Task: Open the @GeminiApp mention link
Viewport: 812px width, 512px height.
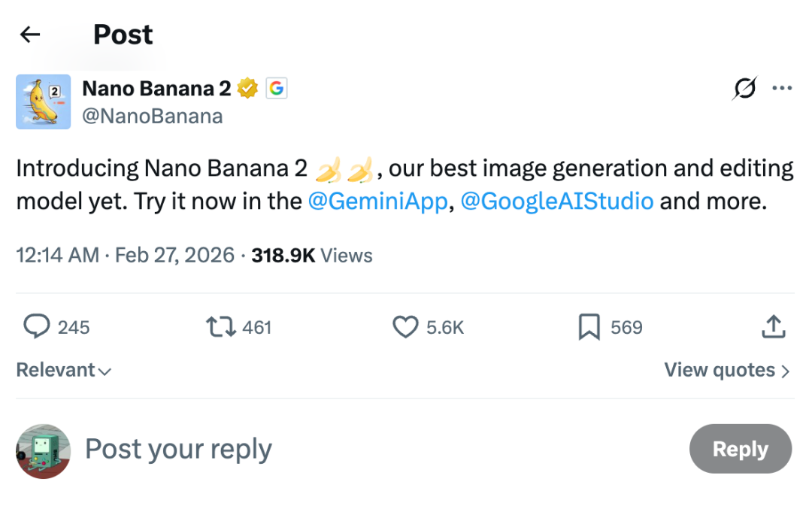Action: tap(377, 202)
